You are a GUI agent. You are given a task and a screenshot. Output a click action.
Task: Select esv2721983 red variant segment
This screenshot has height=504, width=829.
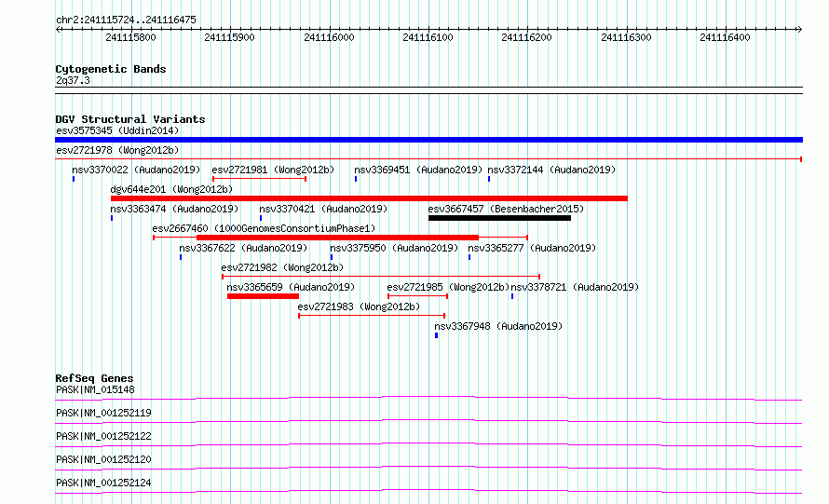[x=372, y=316]
